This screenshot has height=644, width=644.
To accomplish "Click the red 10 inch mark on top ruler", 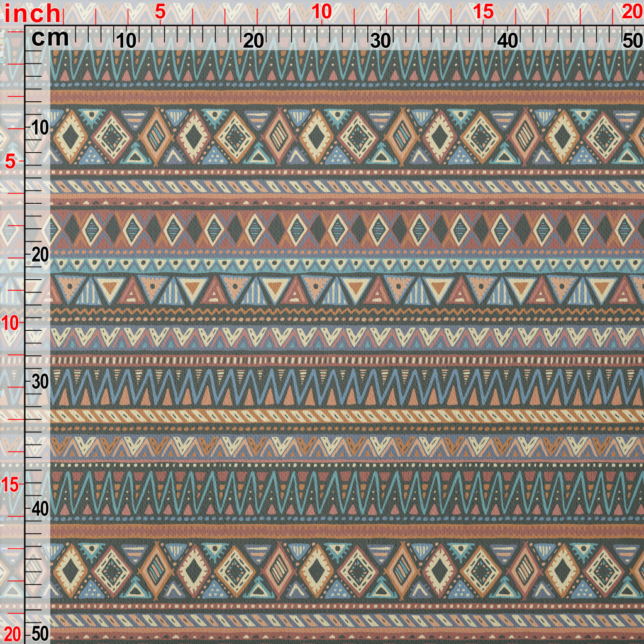I will tap(321, 12).
